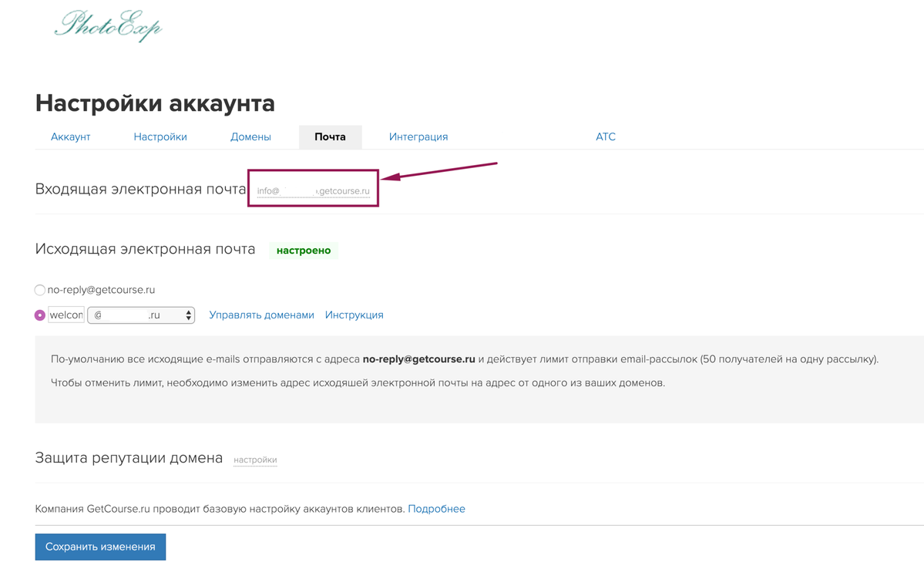Open the Домены tab
The height and width of the screenshot is (569, 924).
pos(250,136)
